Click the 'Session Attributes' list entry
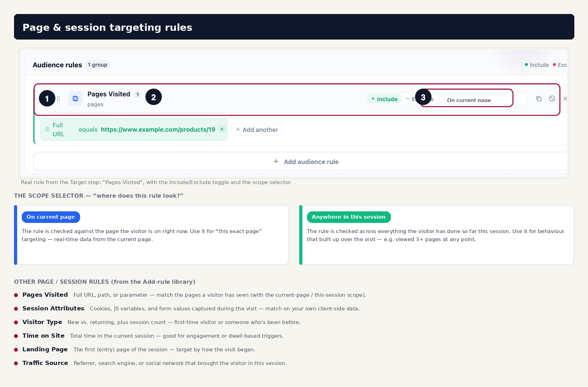The height and width of the screenshot is (387, 588). click(53, 308)
